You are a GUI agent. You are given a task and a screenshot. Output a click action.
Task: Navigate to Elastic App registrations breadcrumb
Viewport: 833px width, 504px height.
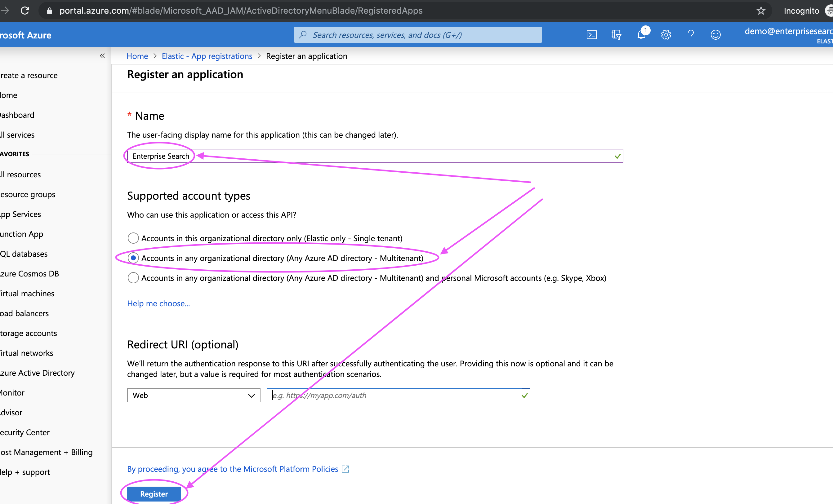pyautogui.click(x=207, y=55)
